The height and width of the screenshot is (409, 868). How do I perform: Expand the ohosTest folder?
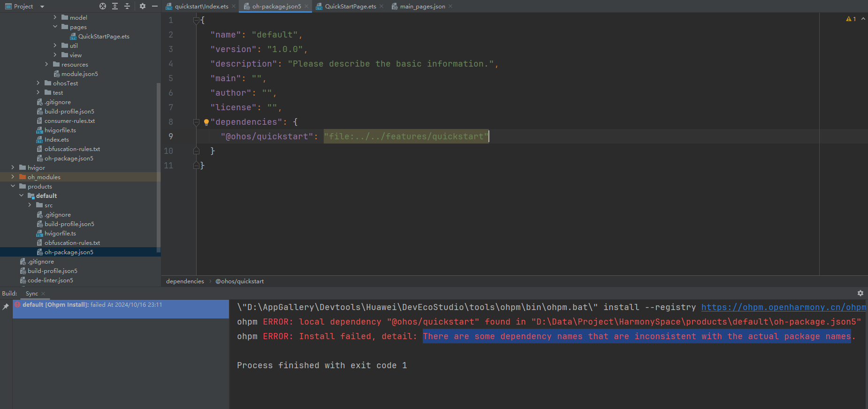coord(38,83)
